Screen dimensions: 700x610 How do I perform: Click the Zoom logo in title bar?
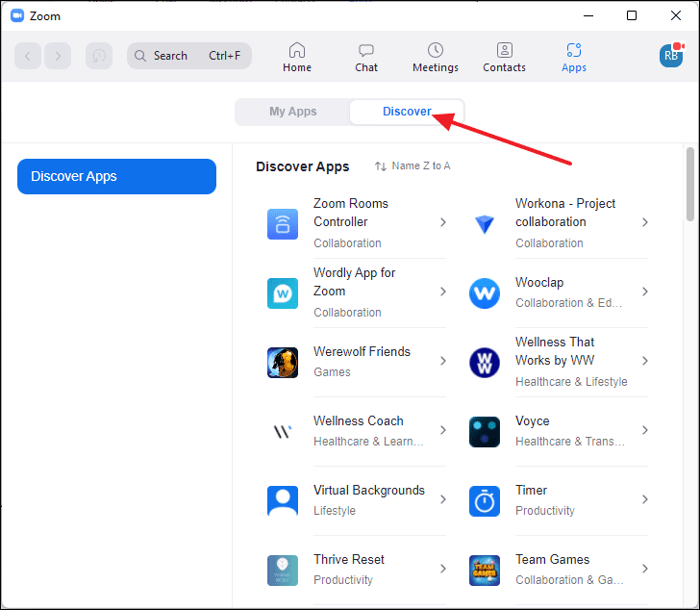17,16
